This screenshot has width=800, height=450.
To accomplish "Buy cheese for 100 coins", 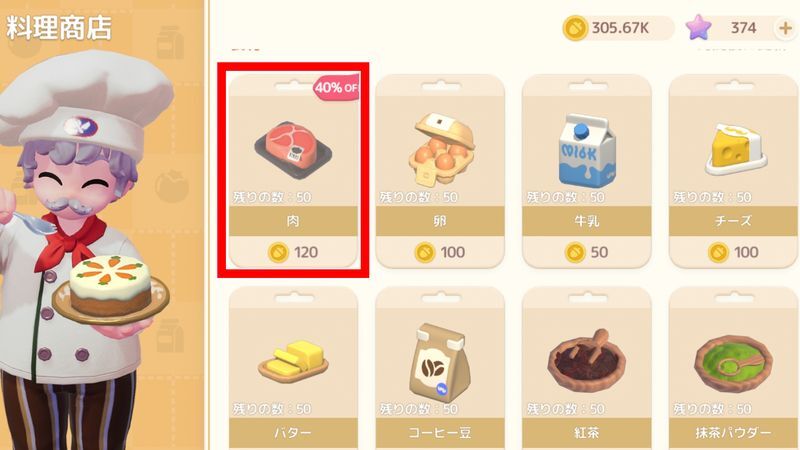I will point(733,252).
